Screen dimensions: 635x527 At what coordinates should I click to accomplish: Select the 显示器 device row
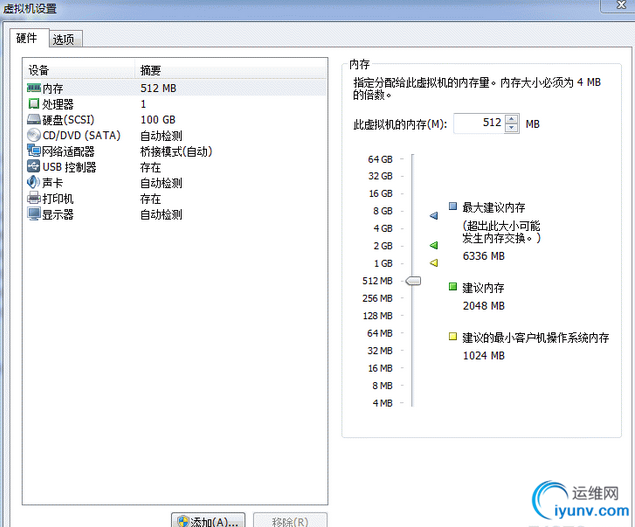pyautogui.click(x=175, y=214)
